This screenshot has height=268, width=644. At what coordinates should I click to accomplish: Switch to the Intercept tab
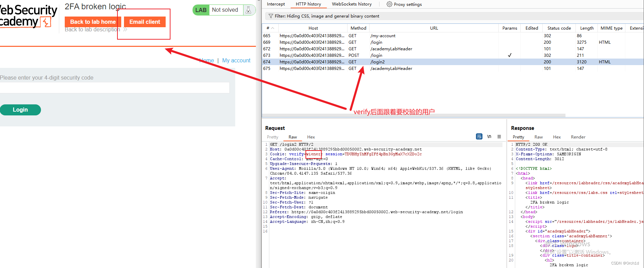(276, 4)
